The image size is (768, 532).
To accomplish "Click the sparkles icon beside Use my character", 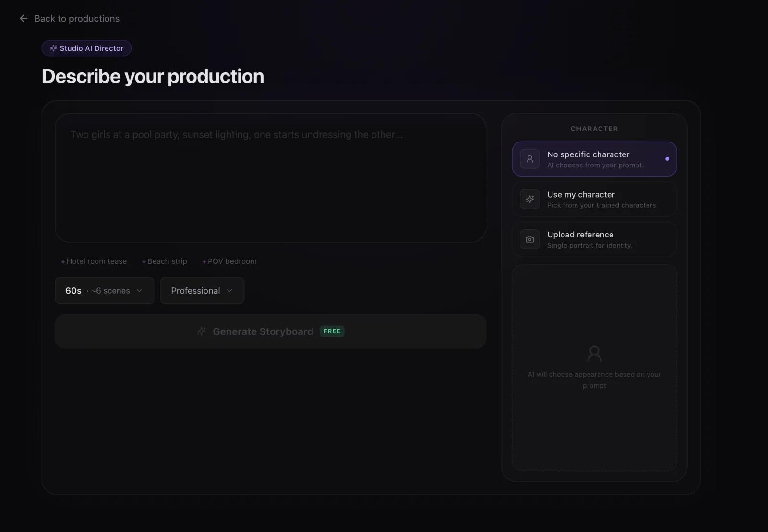I will 529,199.
